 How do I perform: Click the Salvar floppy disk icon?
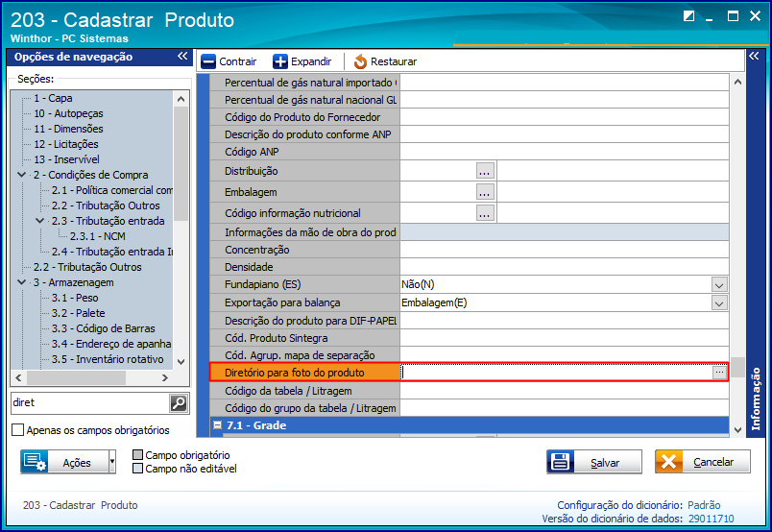[x=561, y=462]
